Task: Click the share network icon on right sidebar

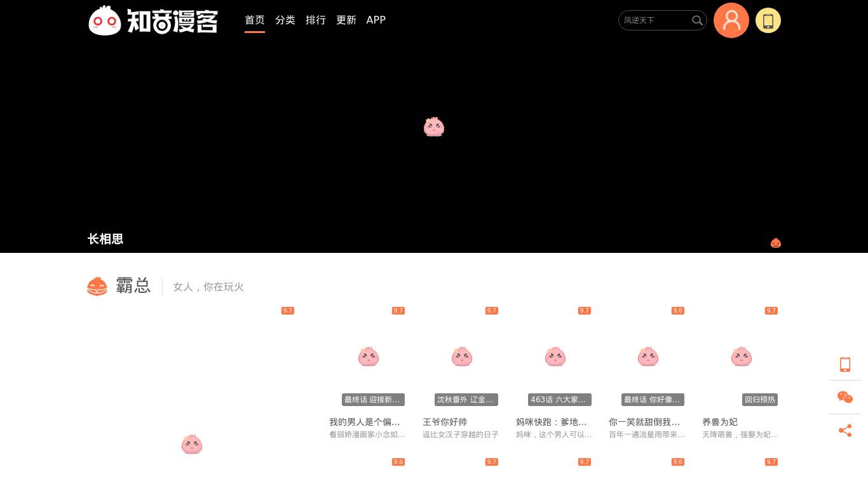Action: (845, 431)
